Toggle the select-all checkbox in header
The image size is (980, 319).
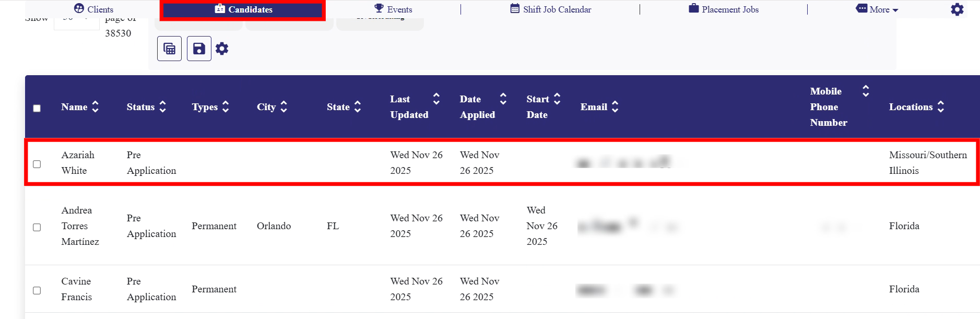(37, 108)
